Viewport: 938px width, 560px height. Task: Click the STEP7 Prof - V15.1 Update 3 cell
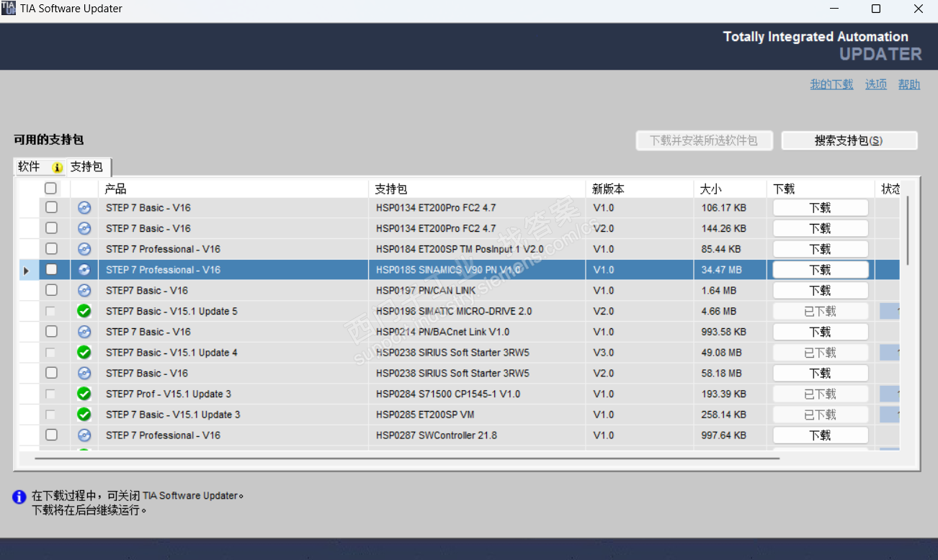(x=233, y=394)
